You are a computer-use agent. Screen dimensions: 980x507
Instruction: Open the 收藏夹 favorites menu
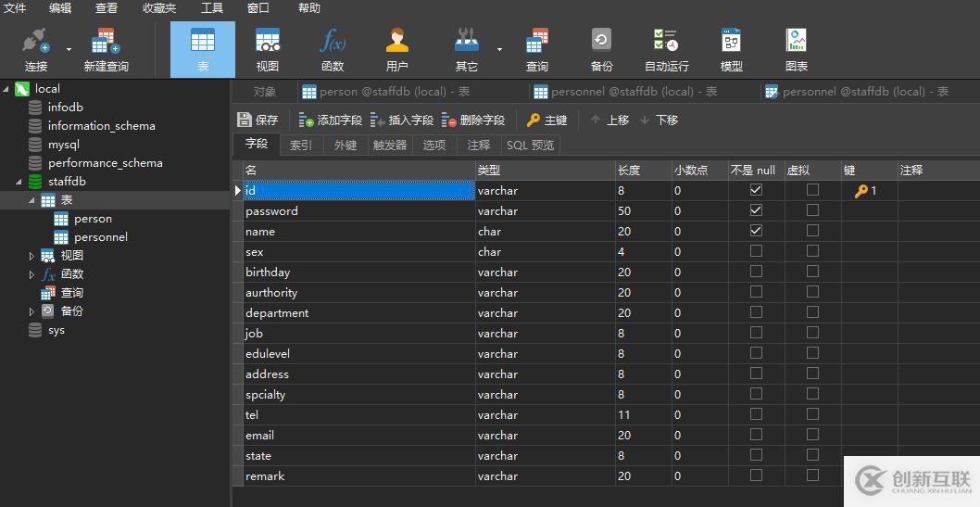(159, 8)
